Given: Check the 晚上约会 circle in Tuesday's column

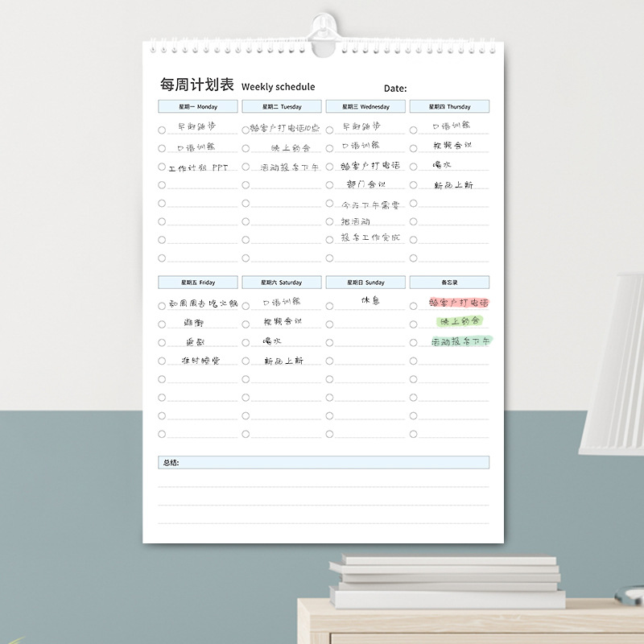Looking at the screenshot, I should pos(246,147).
